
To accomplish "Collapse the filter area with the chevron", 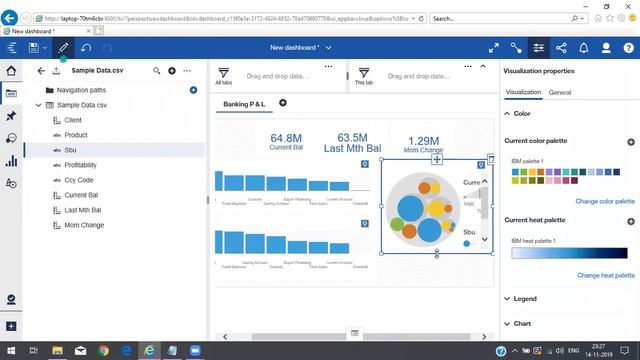I will click(x=483, y=66).
